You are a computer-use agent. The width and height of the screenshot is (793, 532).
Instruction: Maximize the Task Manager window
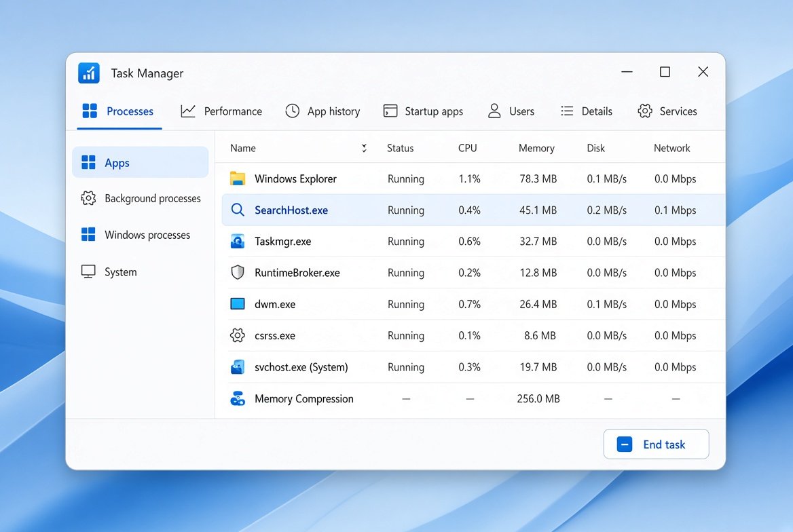[x=665, y=72]
